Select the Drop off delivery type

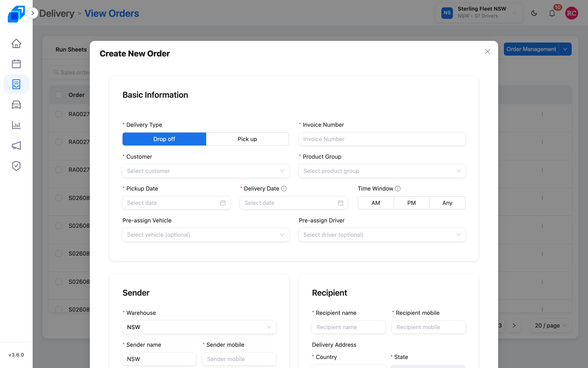point(164,139)
